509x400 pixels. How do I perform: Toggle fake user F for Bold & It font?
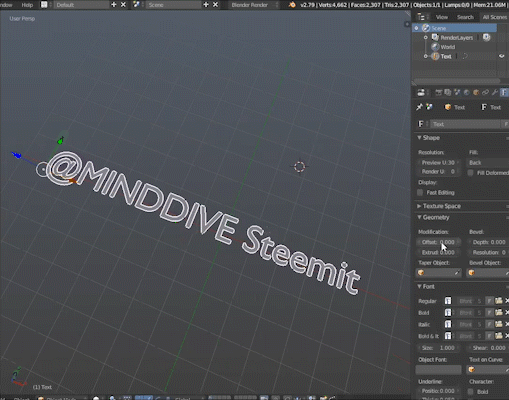[x=489, y=336]
